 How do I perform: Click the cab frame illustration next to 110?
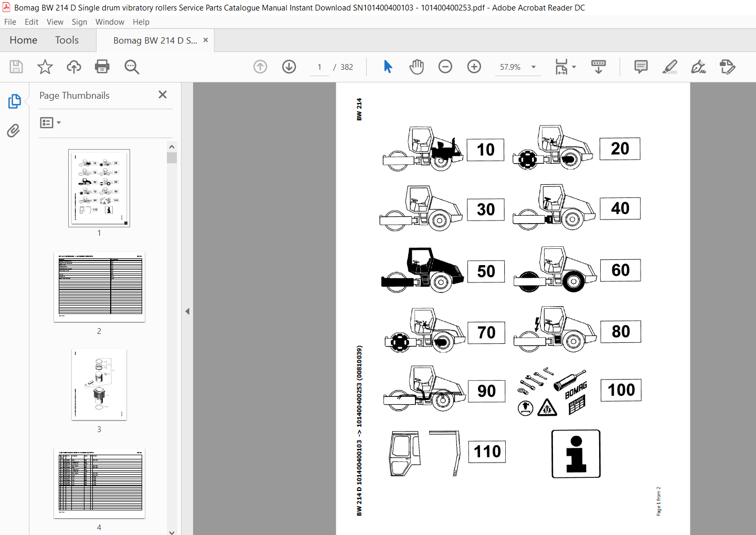tap(425, 454)
